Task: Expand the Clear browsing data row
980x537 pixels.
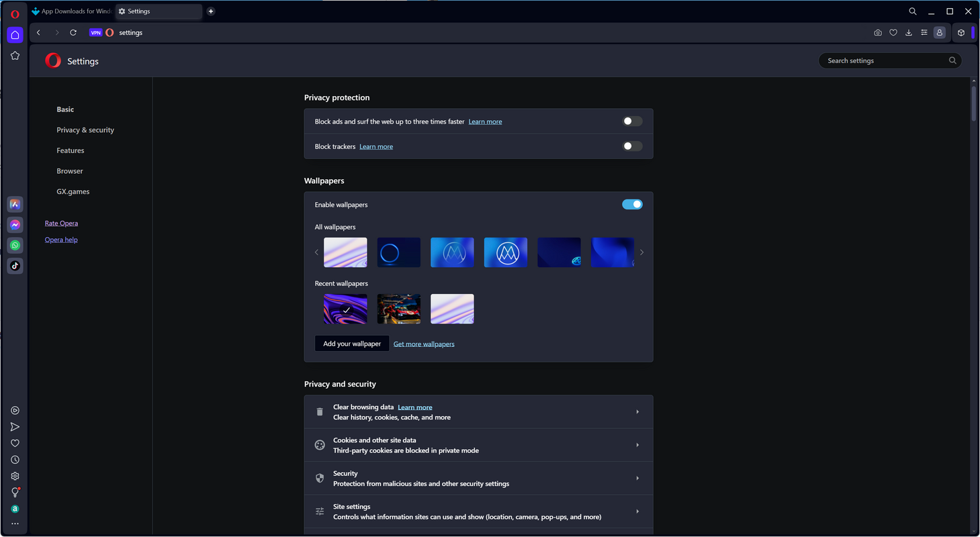Action: tap(478, 412)
